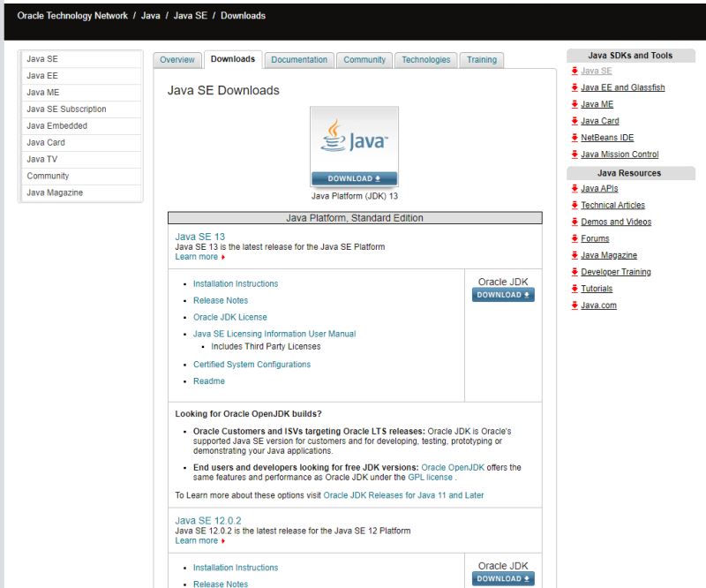Click red arrow icon next to NetBeans IDE
This screenshot has height=588, width=706.
575,138
